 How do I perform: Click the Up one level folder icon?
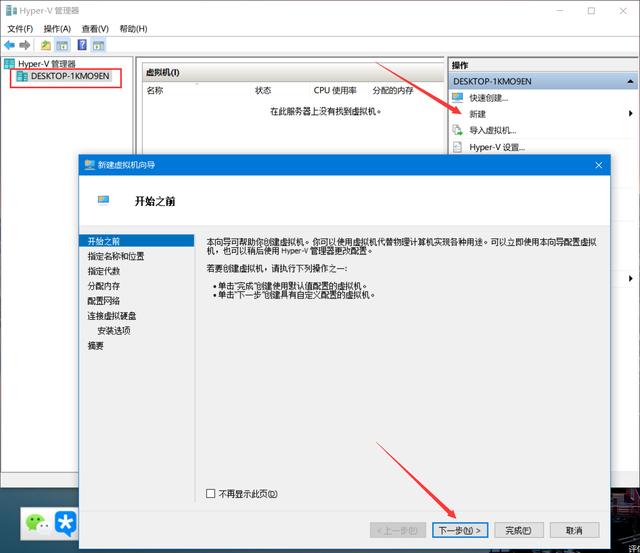pyautogui.click(x=46, y=45)
